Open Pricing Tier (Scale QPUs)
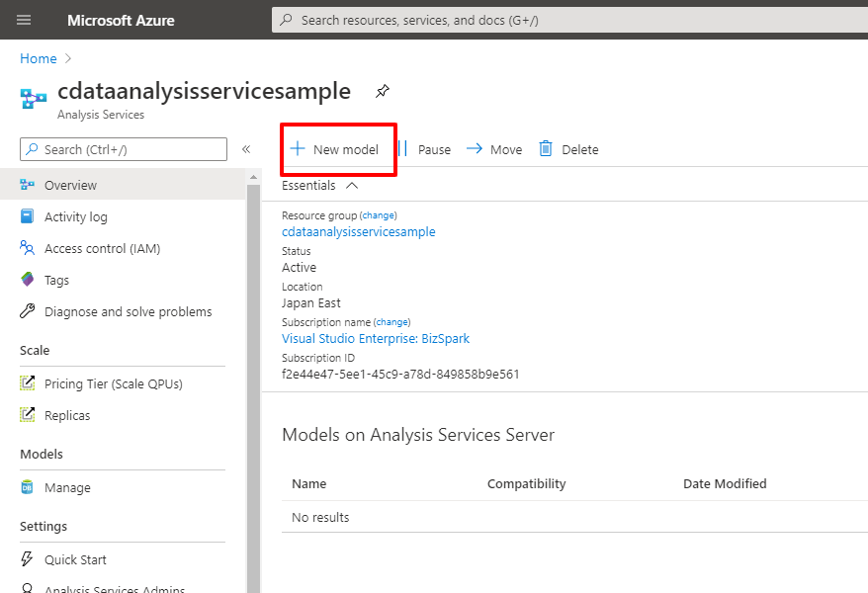 113,383
